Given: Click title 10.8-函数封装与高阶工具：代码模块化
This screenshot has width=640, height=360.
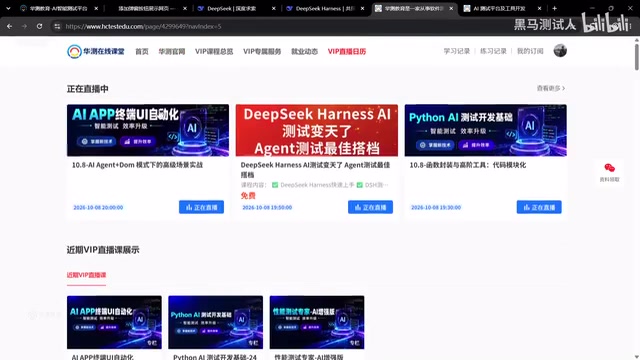Looking at the screenshot, I should [x=468, y=165].
